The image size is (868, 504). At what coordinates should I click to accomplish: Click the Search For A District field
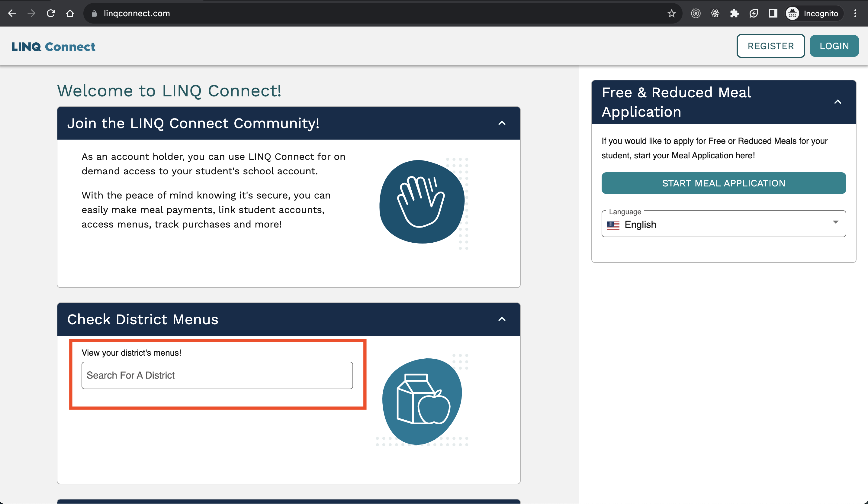click(217, 375)
